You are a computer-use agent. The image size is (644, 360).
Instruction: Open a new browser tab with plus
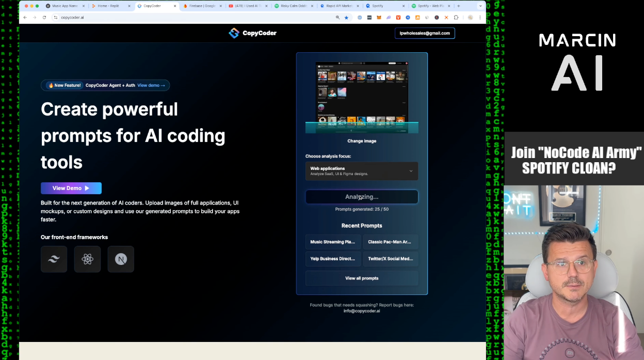coord(458,6)
